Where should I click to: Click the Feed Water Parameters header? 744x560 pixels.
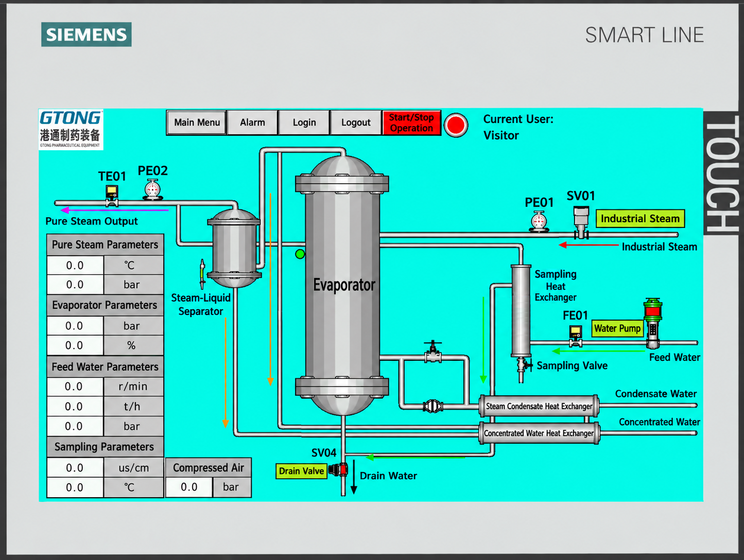[x=105, y=366]
